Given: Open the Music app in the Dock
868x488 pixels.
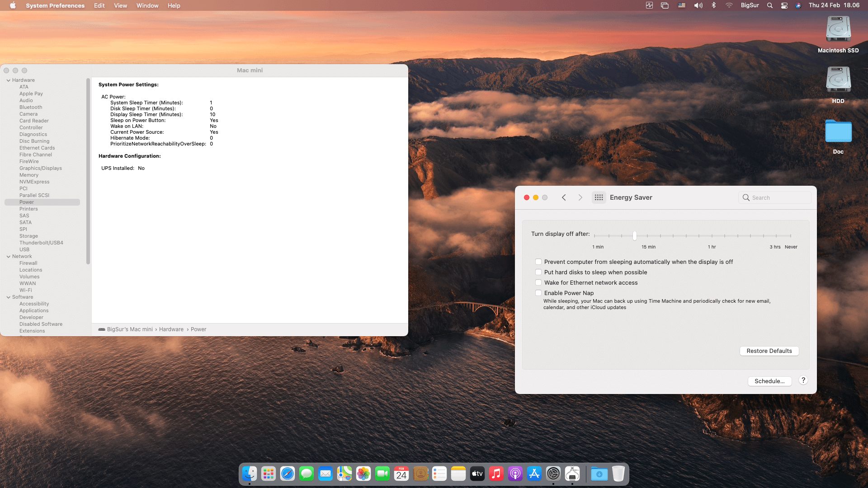Looking at the screenshot, I should pyautogui.click(x=496, y=474).
